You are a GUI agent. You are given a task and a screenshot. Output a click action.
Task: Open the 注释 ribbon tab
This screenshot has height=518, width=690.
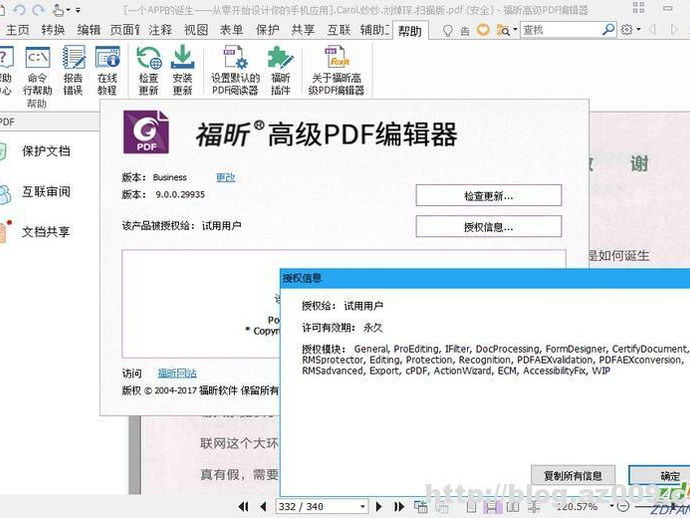click(x=160, y=30)
